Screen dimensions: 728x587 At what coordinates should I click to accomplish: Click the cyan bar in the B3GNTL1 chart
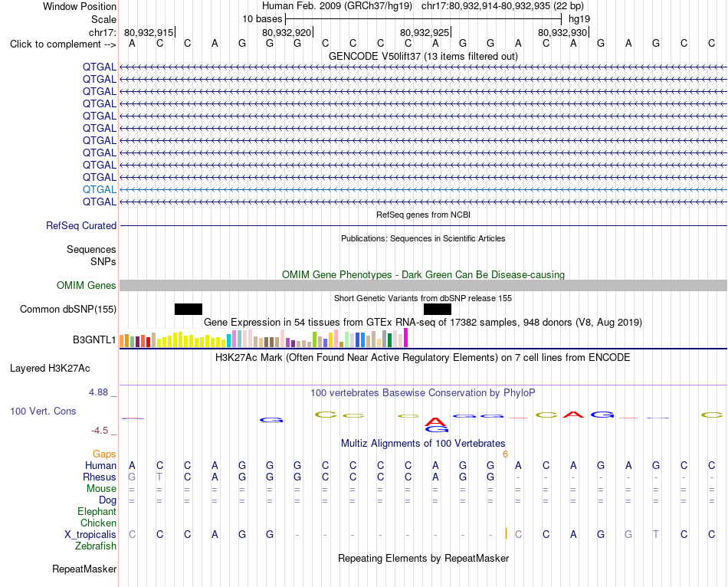coord(228,340)
